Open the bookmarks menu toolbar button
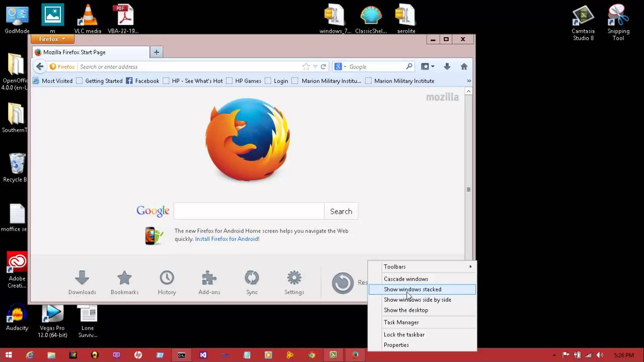The image size is (644, 362). coord(428,66)
